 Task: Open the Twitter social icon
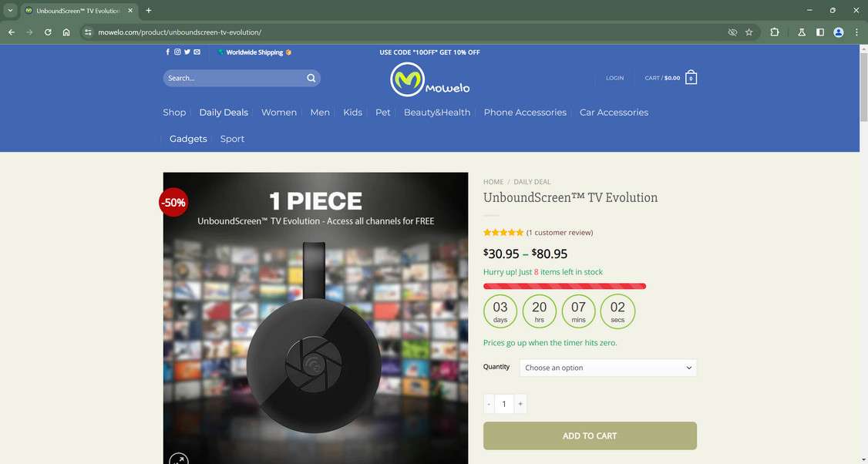point(187,52)
